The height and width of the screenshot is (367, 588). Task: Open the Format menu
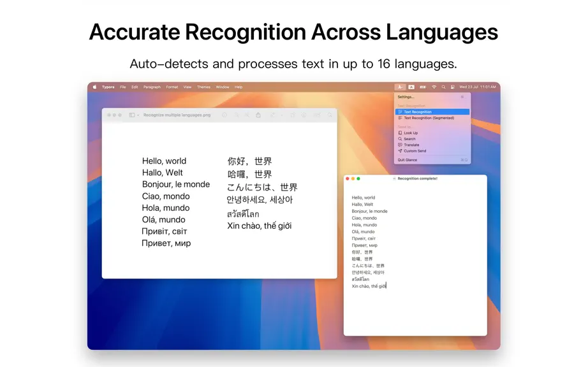172,87
